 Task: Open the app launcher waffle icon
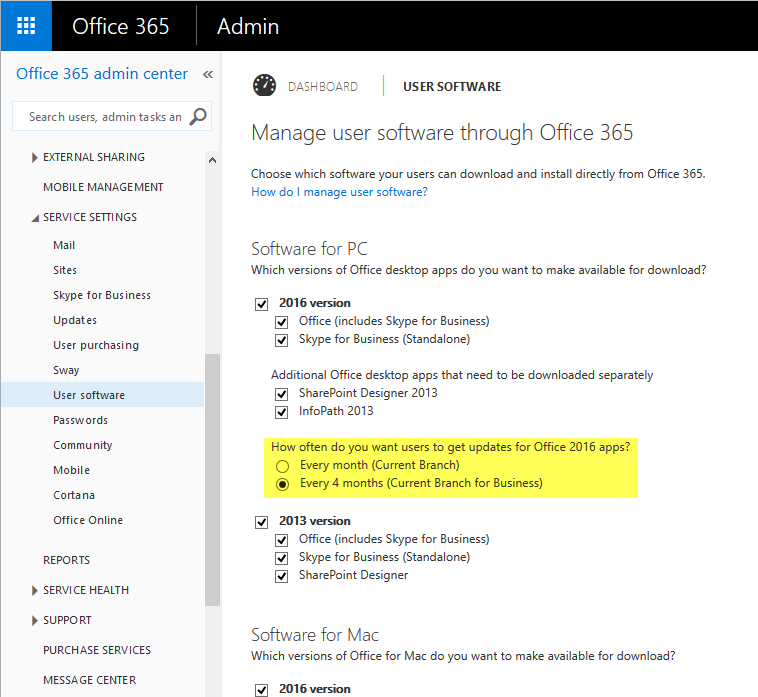pyautogui.click(x=26, y=26)
